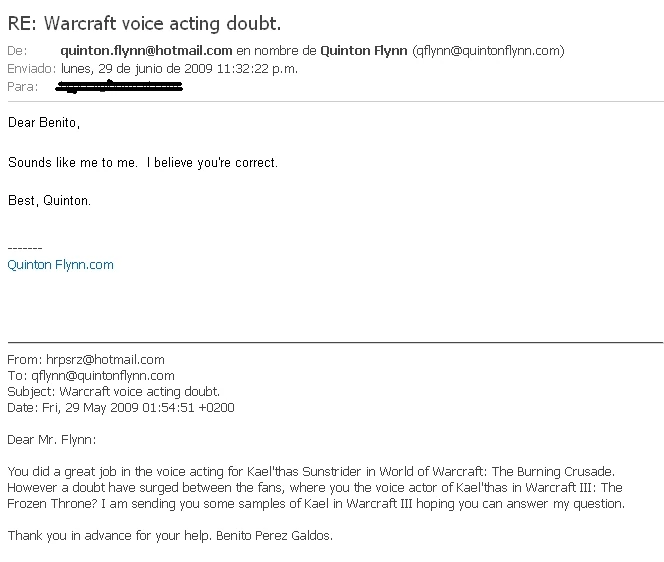Click the dashed signature separator line

(25, 247)
